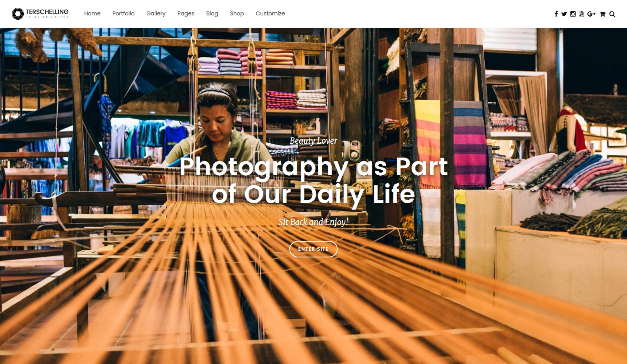Open the Customize menu item
Viewport: 627px width, 364px height.
(x=270, y=13)
